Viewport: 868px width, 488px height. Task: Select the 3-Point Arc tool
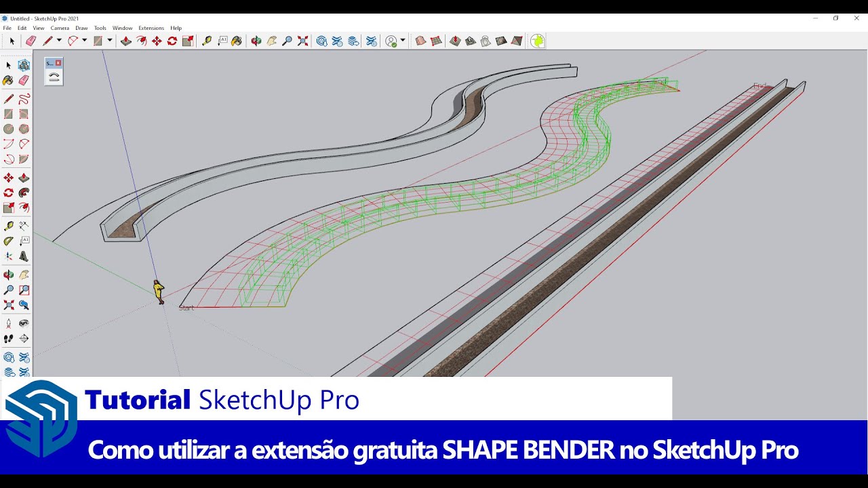[x=9, y=159]
